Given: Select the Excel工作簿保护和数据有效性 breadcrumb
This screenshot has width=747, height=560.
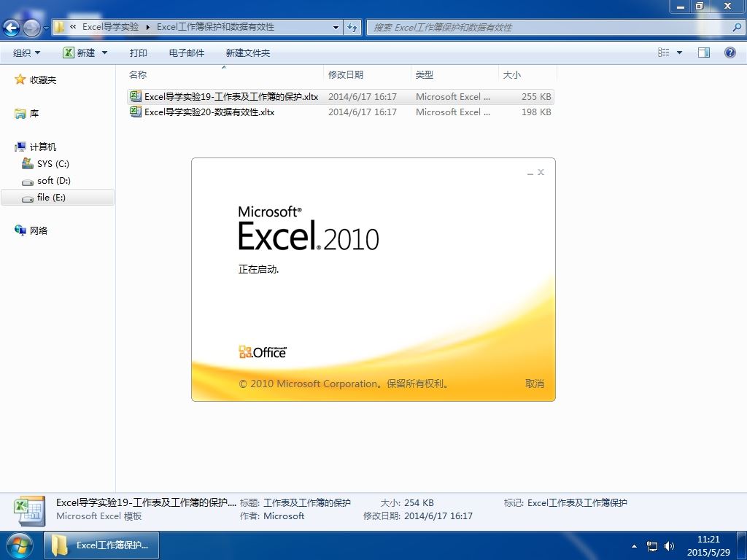Looking at the screenshot, I should tap(215, 27).
